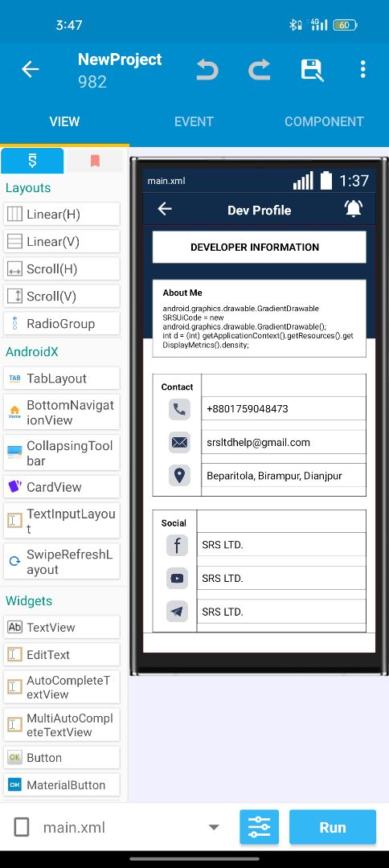Tap the portrait orientation device icon
The height and width of the screenshot is (868, 389).
[x=22, y=828]
